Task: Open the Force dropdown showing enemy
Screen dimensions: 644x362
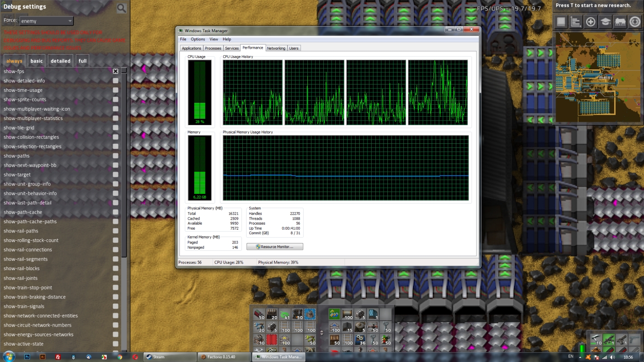Action: point(46,21)
